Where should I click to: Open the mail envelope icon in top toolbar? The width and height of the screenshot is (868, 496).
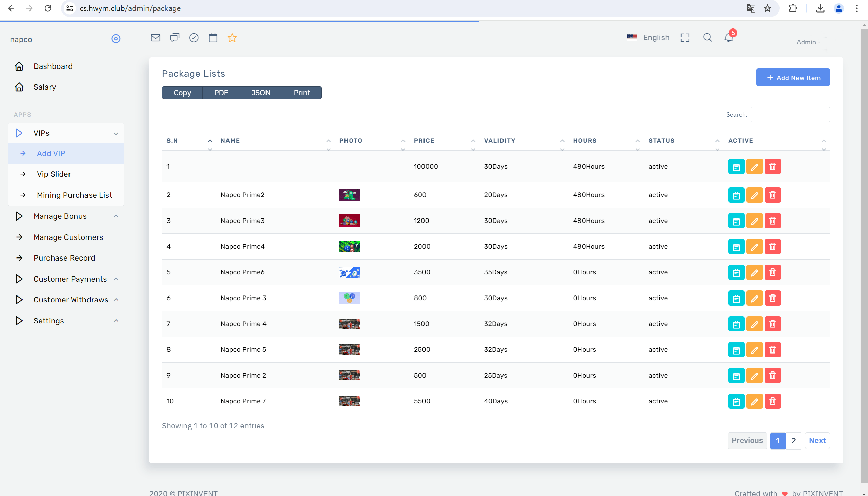click(x=155, y=38)
